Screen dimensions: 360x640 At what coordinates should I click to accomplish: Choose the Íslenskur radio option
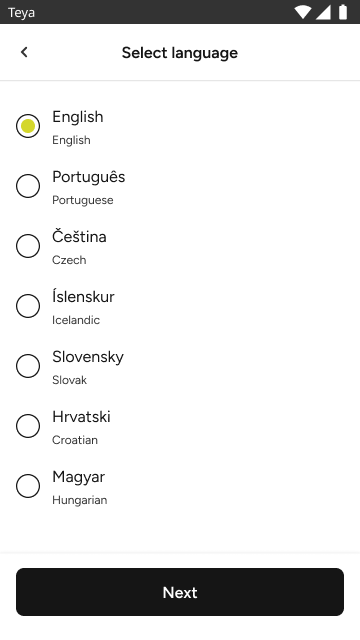click(28, 306)
